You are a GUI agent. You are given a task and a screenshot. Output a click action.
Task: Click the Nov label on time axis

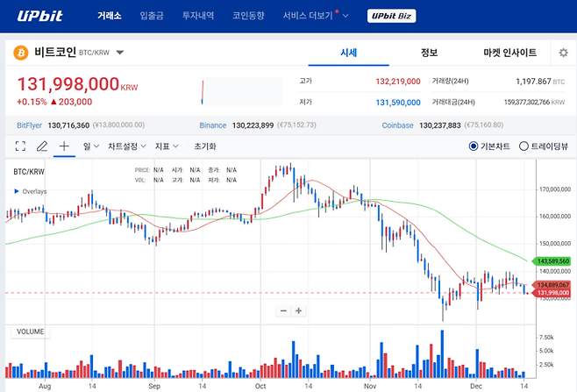point(370,386)
